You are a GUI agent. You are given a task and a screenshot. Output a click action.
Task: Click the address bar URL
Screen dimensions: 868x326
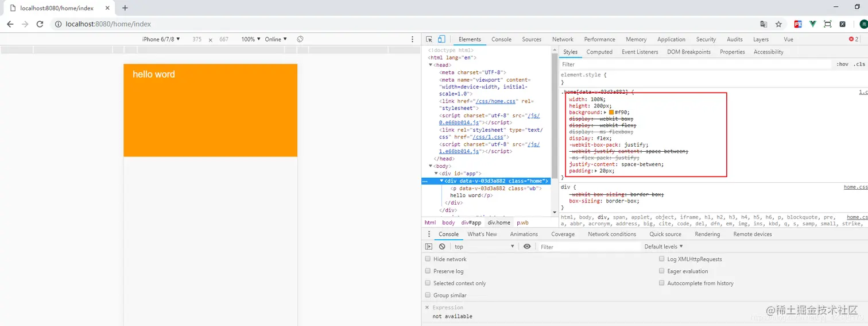point(108,24)
